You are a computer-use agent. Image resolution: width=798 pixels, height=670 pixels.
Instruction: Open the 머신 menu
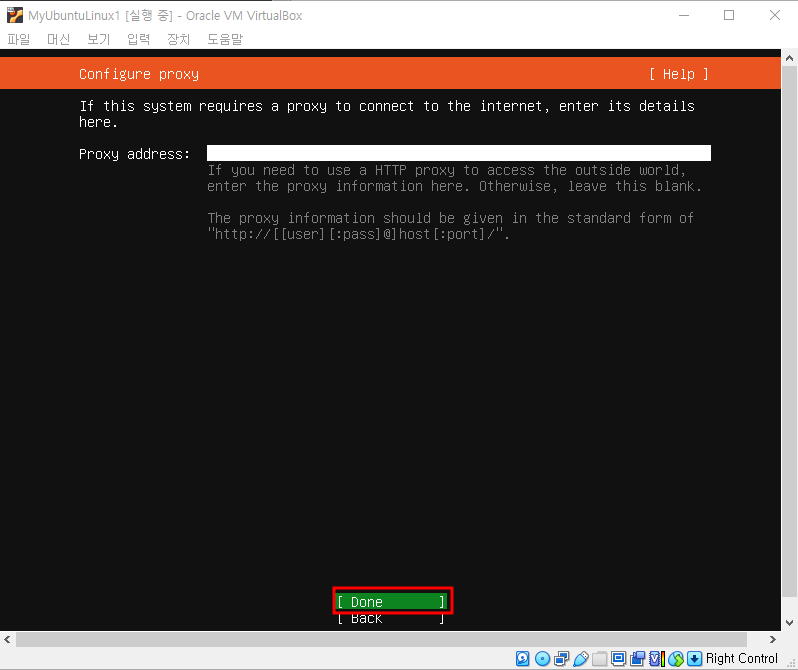point(59,39)
